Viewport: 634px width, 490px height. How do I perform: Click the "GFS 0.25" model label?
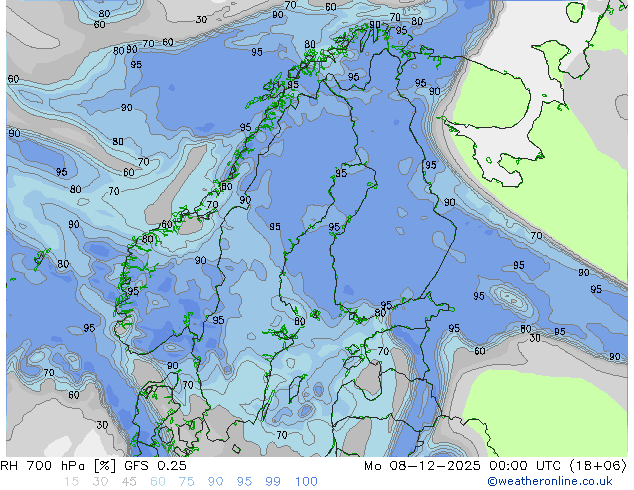click(x=155, y=466)
